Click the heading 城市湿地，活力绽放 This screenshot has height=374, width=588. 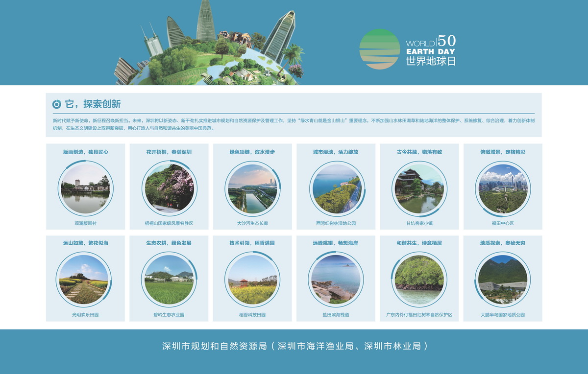coord(336,152)
